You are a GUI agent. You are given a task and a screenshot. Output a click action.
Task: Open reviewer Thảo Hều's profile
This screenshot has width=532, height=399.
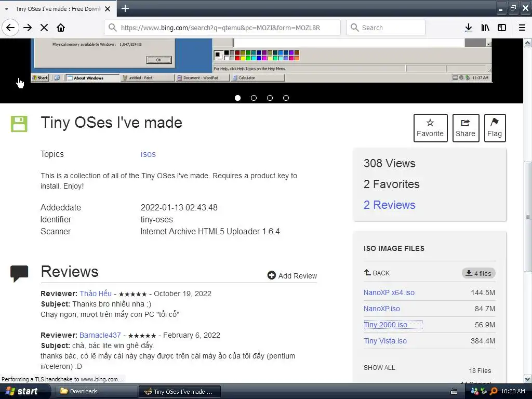96,294
